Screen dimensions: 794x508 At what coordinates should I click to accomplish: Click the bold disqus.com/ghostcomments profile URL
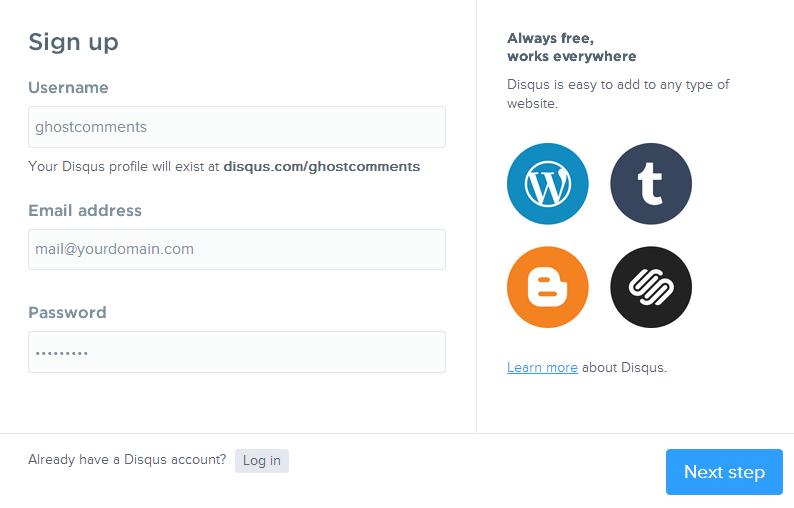point(321,166)
